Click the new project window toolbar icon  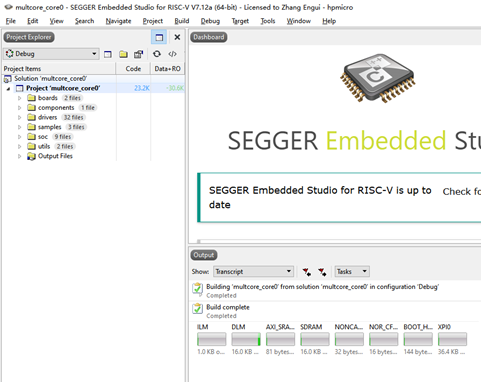point(108,54)
